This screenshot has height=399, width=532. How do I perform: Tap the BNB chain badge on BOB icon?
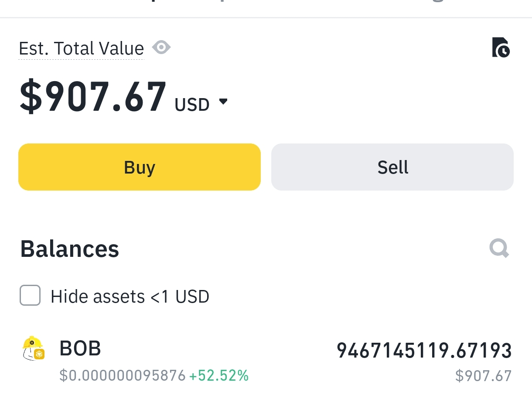pos(39,354)
